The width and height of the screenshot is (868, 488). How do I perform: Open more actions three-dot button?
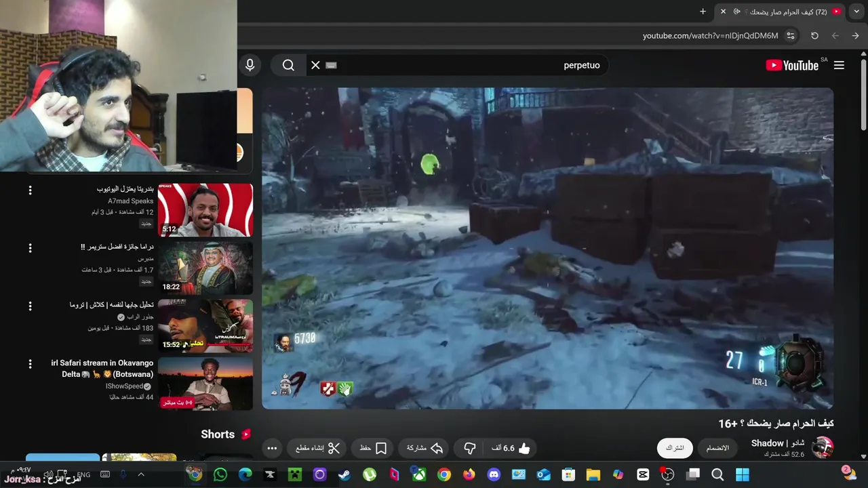coord(272,448)
